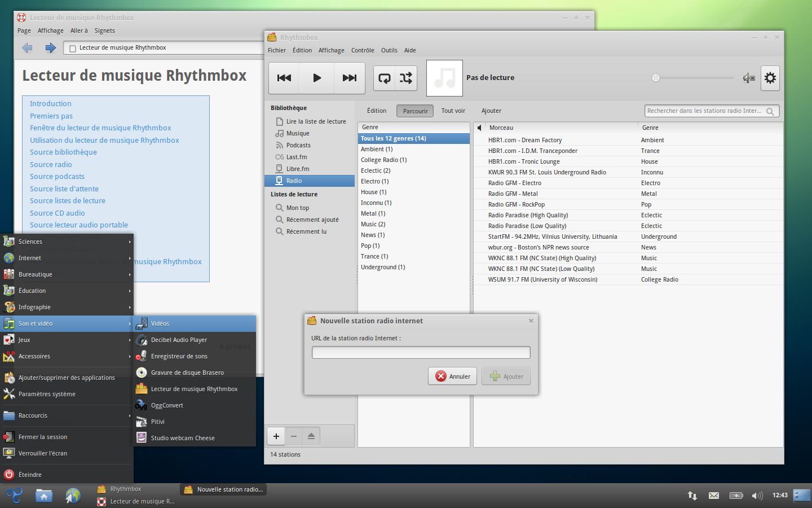Open the Récemment lu playlist
The height and width of the screenshot is (508, 812).
[310, 231]
